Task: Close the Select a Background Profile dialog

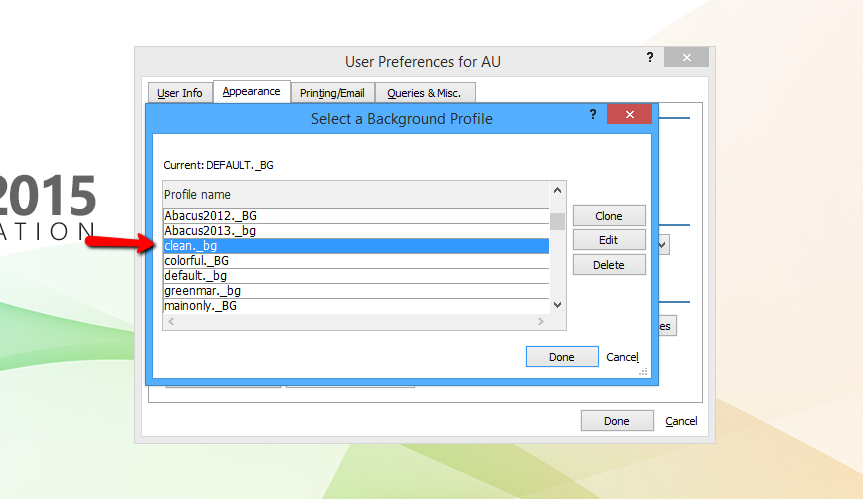Action: click(630, 114)
